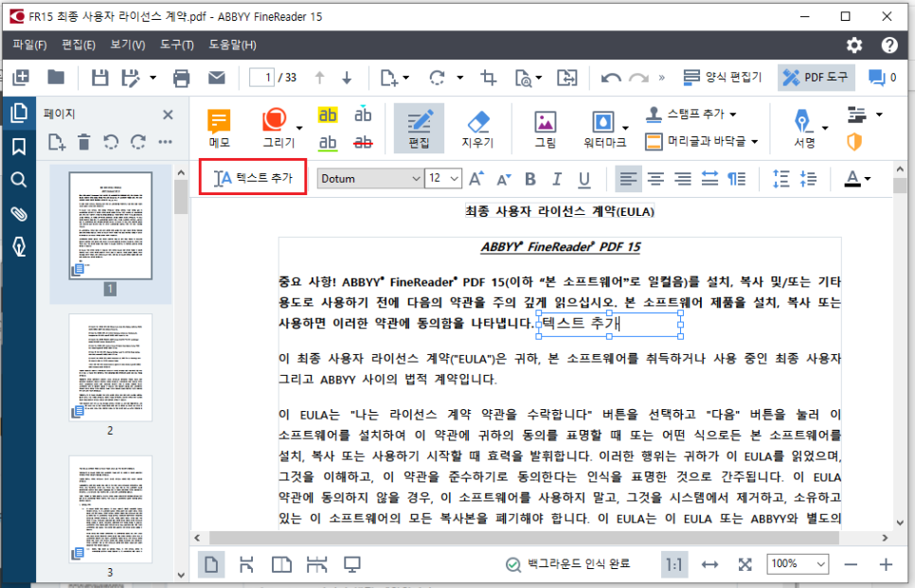Zoom in with the plus button
This screenshot has width=915, height=588.
(x=886, y=564)
